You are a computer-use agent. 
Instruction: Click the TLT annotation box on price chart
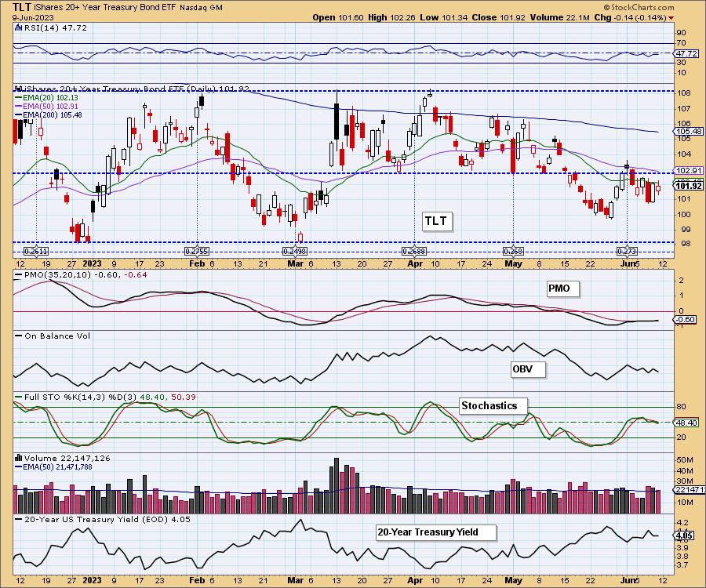(436, 221)
